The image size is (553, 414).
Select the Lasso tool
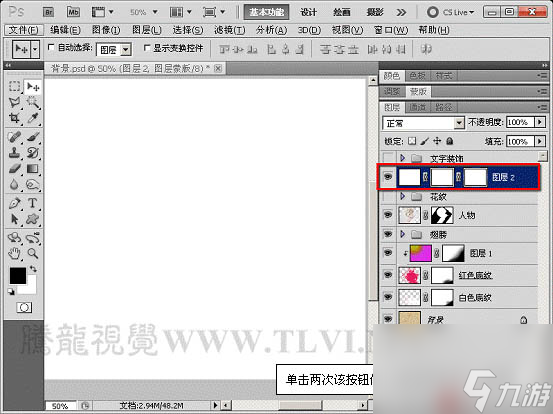14,102
